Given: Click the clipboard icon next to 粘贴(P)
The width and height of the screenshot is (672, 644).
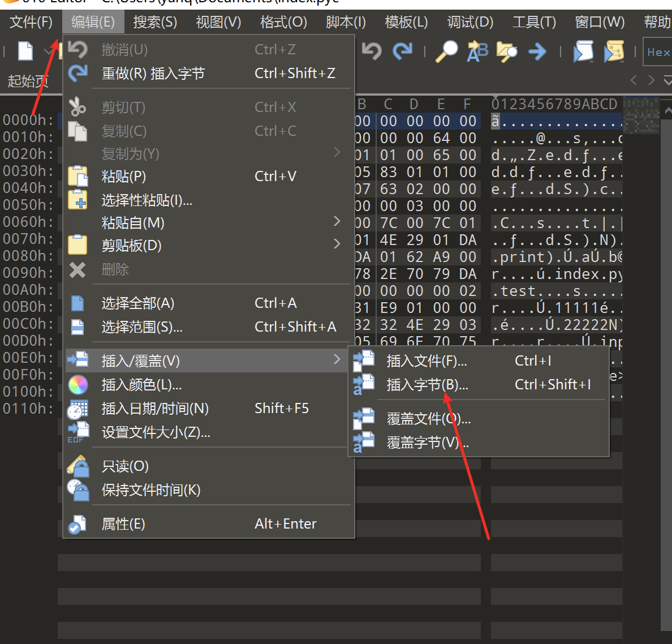Looking at the screenshot, I should pos(77,176).
